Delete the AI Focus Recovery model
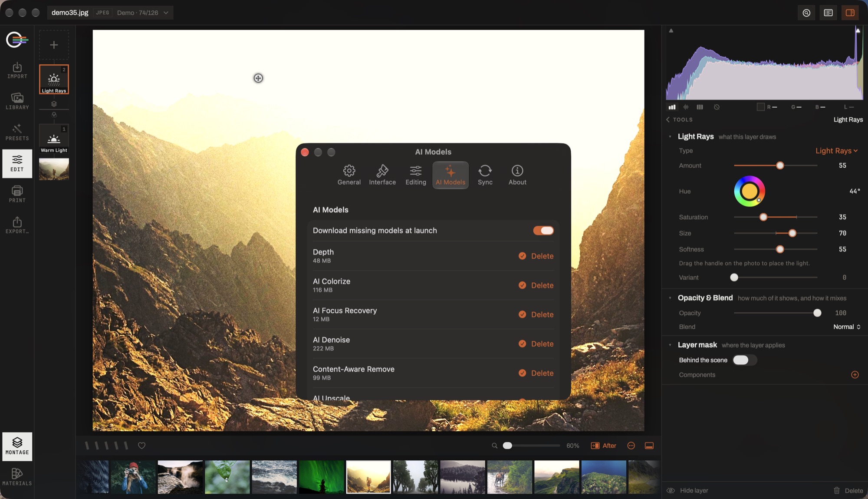This screenshot has width=868, height=499. (x=542, y=314)
